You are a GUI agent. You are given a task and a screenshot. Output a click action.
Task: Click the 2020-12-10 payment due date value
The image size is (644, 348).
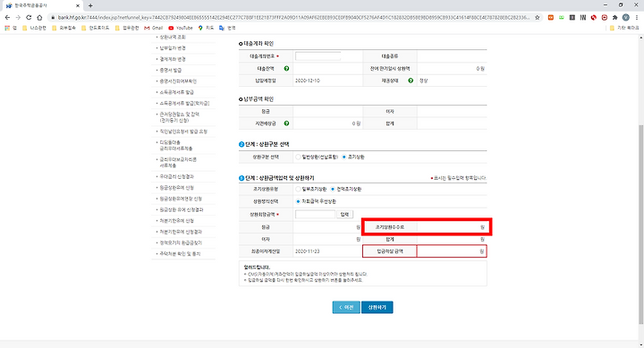click(307, 81)
